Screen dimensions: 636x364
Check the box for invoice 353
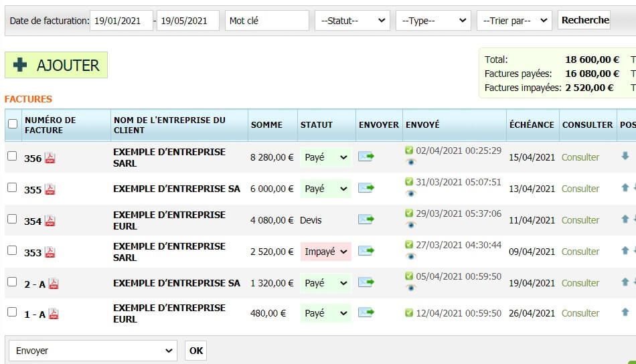point(12,250)
